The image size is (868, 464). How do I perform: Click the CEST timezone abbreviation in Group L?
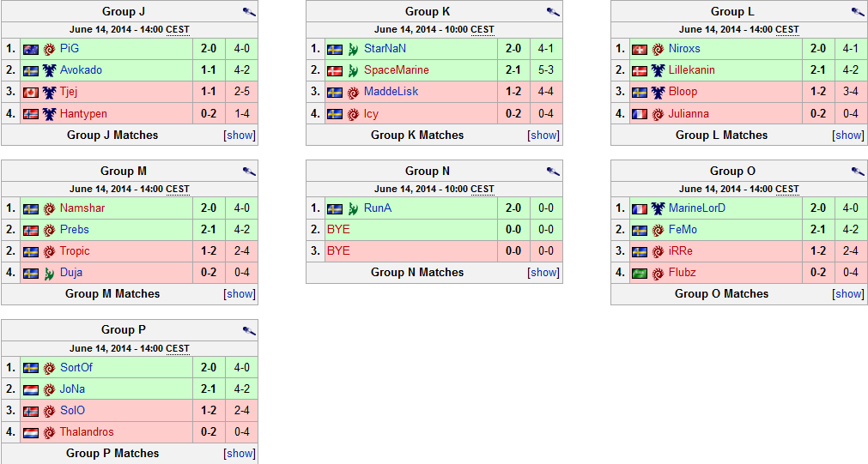(x=786, y=30)
